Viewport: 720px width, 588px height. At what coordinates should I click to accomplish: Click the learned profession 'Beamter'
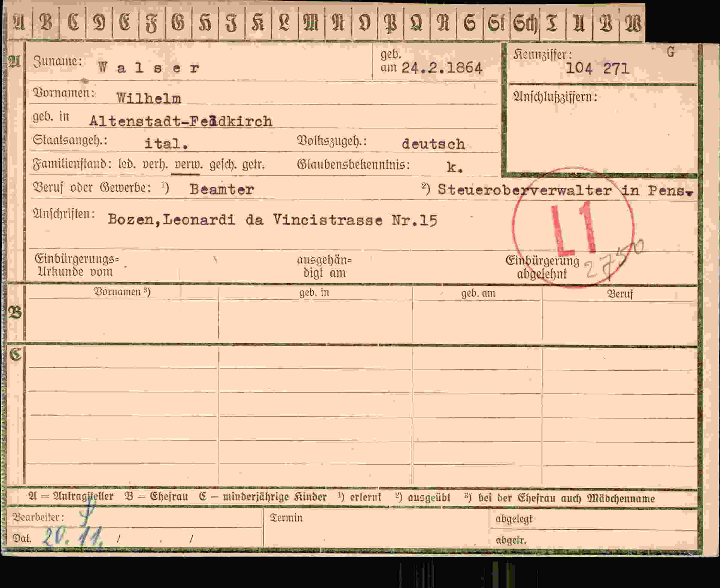tap(222, 189)
